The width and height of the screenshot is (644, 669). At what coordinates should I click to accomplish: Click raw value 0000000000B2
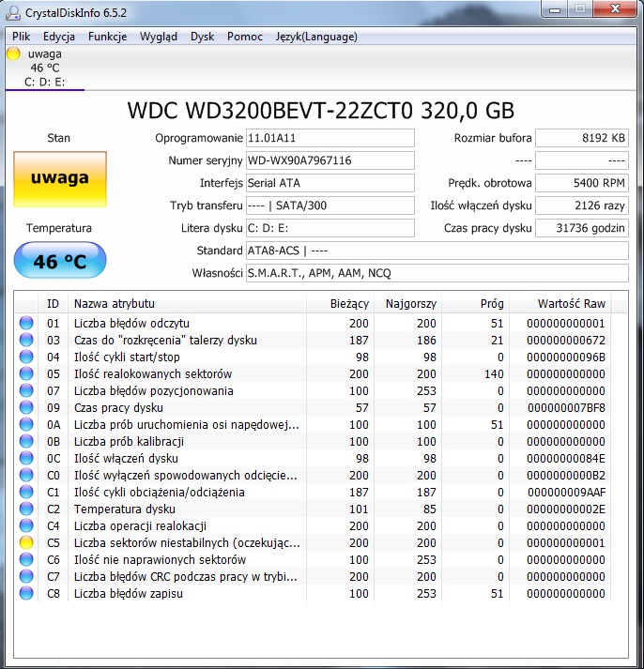[x=566, y=476]
